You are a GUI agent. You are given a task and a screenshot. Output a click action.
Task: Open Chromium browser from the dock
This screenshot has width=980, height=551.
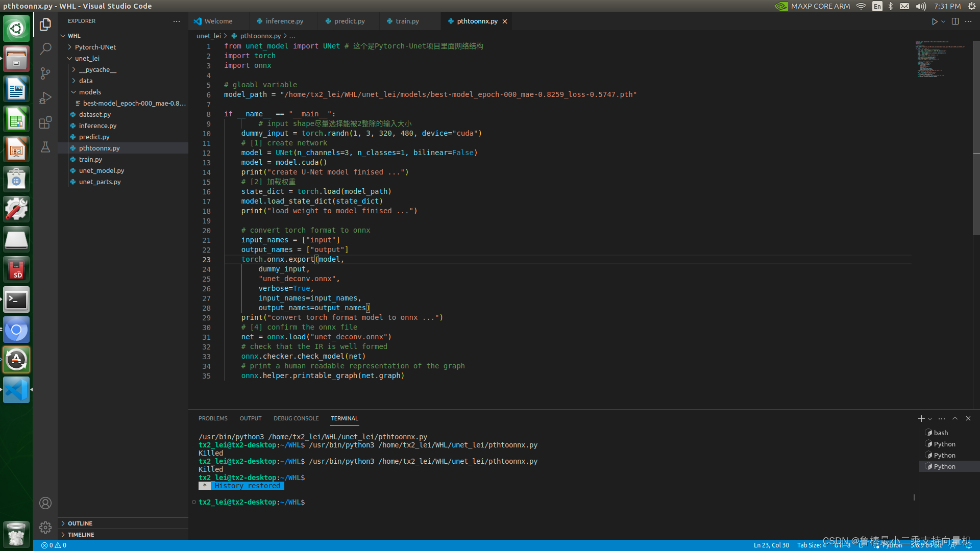16,330
